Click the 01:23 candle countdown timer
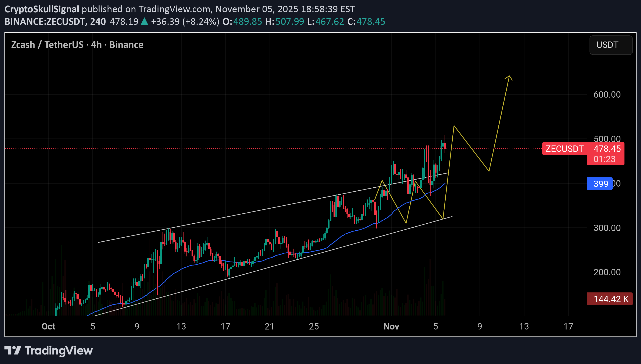The width and height of the screenshot is (641, 364). pos(604,159)
